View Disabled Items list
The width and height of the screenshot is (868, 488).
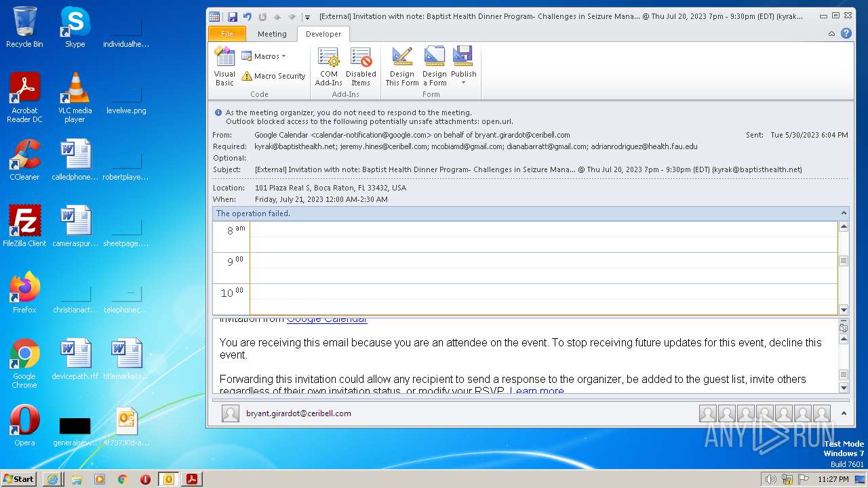(x=361, y=66)
